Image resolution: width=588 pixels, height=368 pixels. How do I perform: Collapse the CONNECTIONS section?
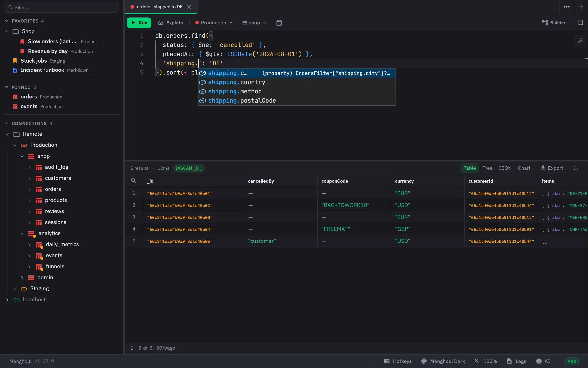tap(7, 124)
